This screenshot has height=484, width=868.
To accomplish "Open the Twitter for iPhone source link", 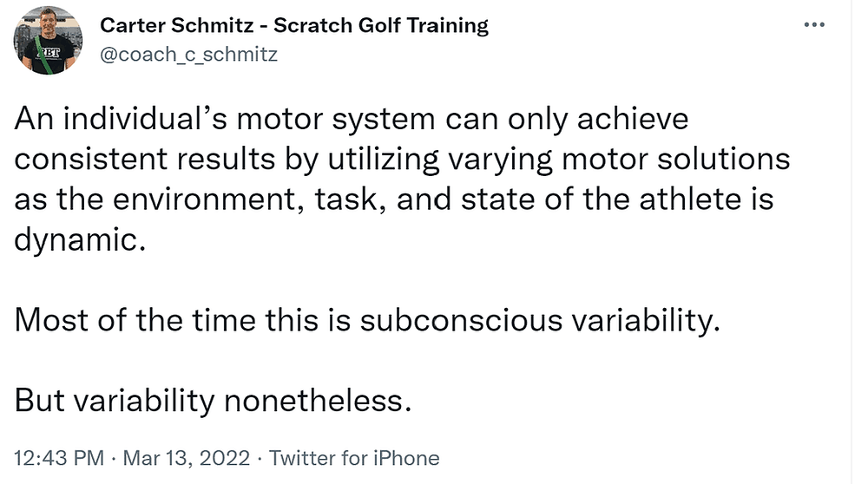I will point(354,458).
